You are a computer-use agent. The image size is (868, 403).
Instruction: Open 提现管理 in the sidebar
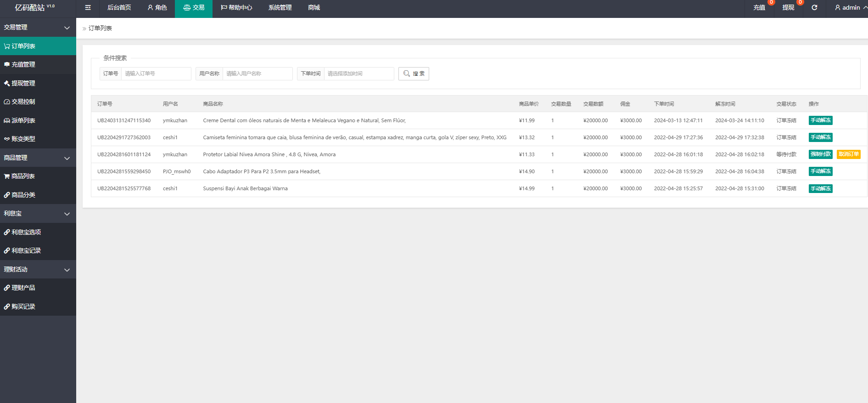[x=38, y=83]
